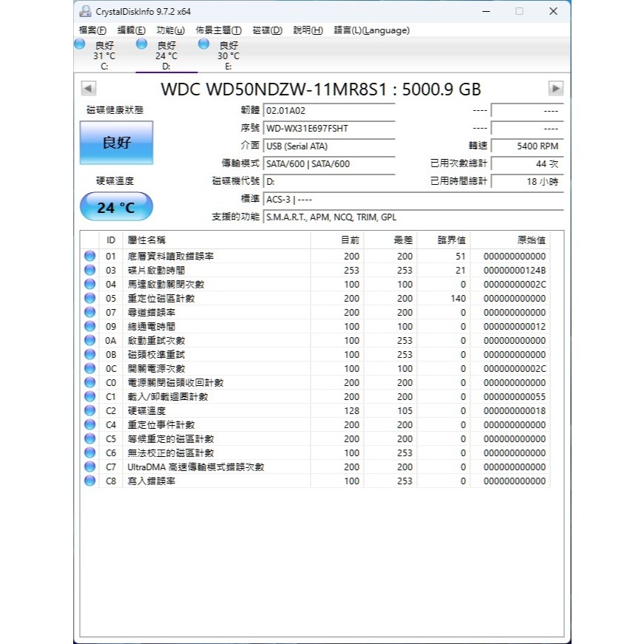Click the blue 24 °C temperature badge
This screenshot has height=644, width=644.
(115, 206)
